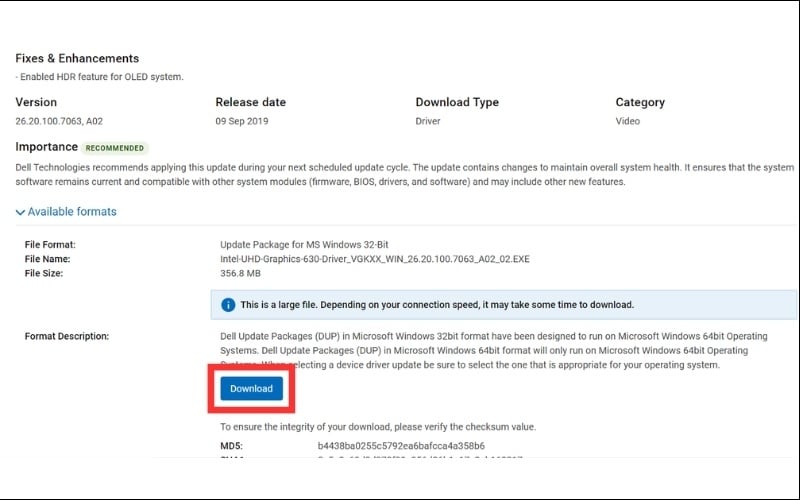Click the Format Description label
800x500 pixels.
tap(66, 336)
